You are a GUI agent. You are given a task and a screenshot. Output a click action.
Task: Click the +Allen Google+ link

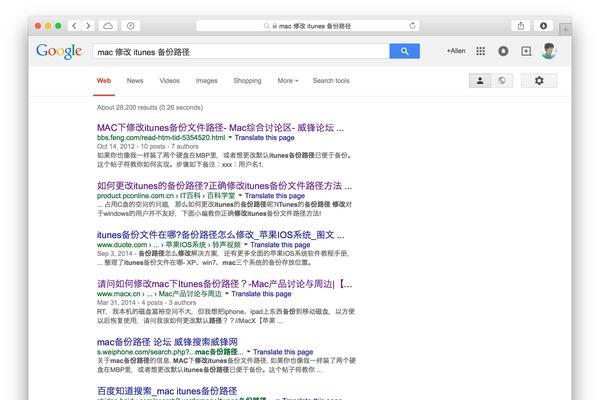click(x=456, y=51)
